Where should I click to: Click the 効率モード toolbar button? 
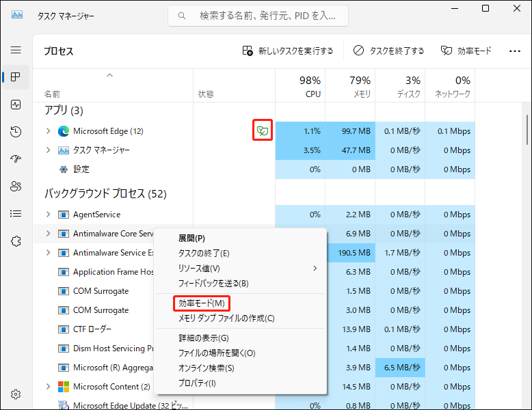click(x=466, y=51)
